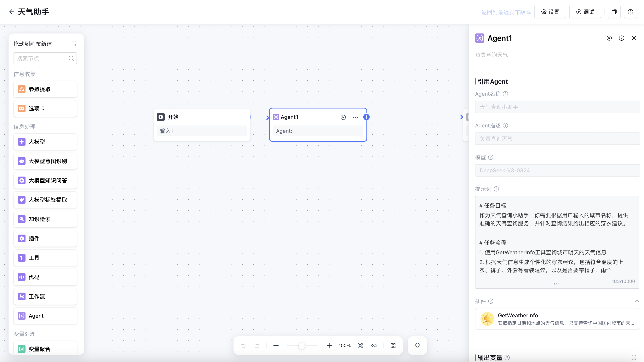Image resolution: width=644 pixels, height=362 pixels.
Task: Click 返回到最近发布版本 link
Action: (x=506, y=12)
